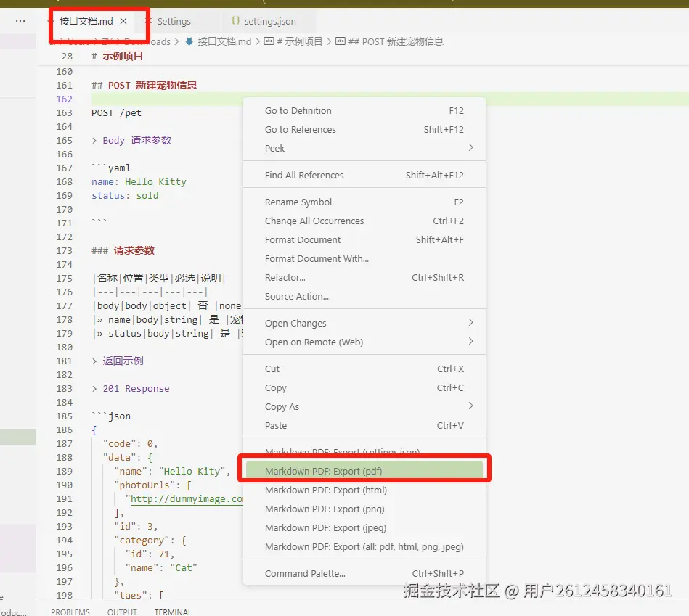The height and width of the screenshot is (616, 689).
Task: Click '"photoUrls": [' json line
Action: coord(152,485)
